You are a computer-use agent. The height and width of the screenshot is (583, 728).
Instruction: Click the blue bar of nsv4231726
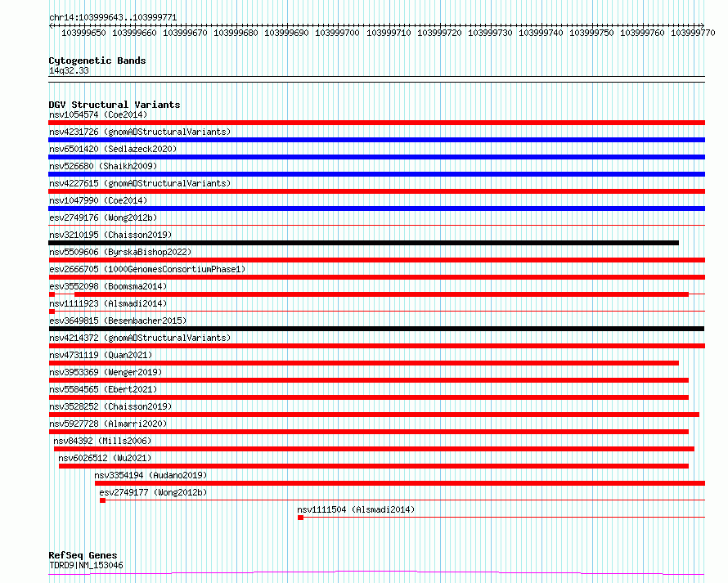[x=376, y=140]
